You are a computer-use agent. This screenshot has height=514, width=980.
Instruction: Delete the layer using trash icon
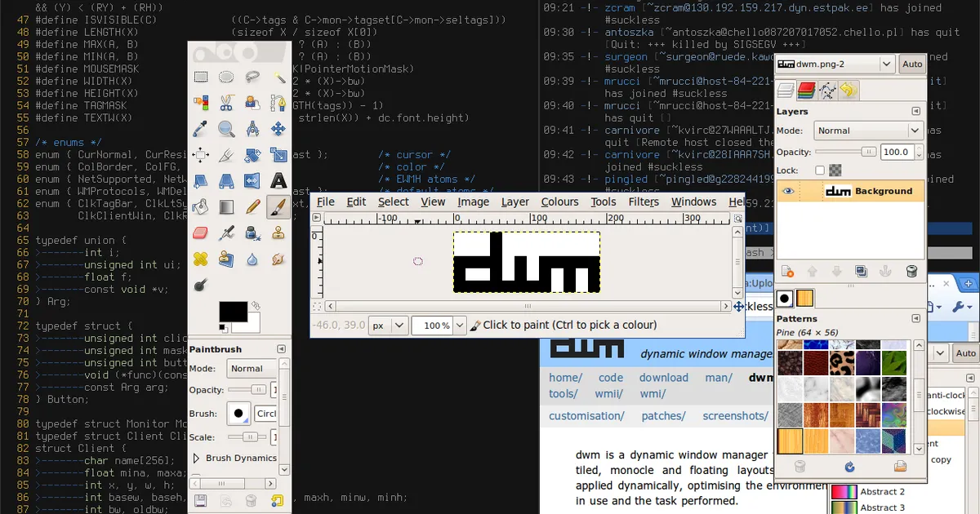[911, 272]
